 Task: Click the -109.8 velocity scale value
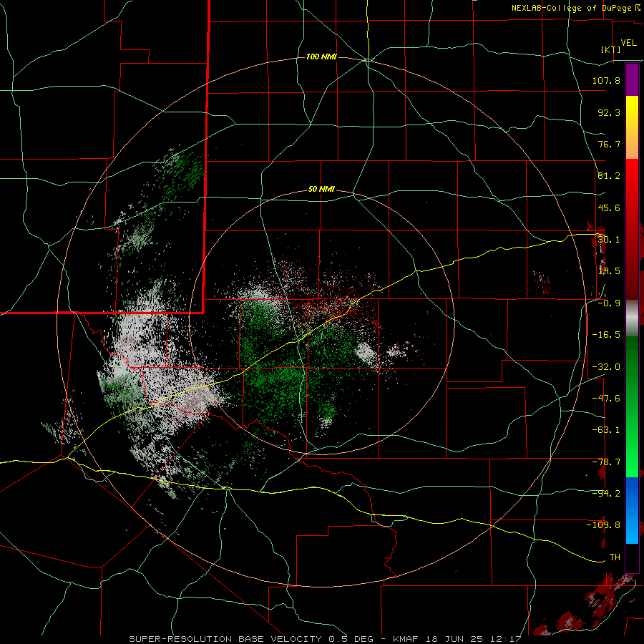pyautogui.click(x=603, y=525)
